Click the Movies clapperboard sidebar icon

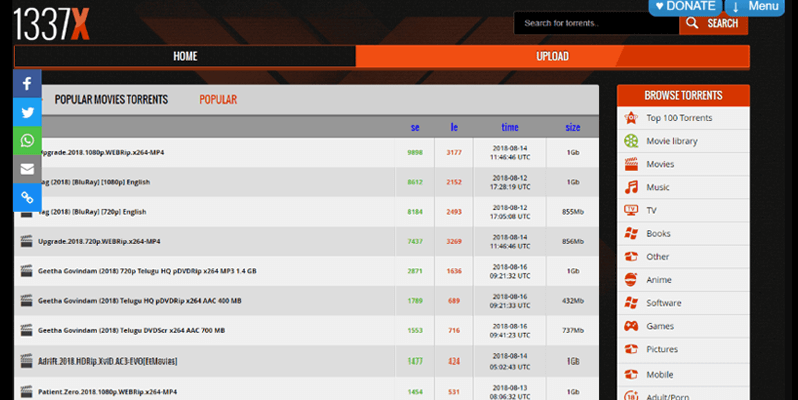click(631, 164)
